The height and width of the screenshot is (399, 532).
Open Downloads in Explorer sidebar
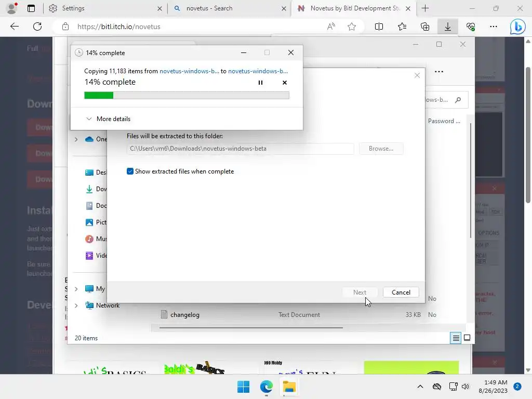click(96, 189)
